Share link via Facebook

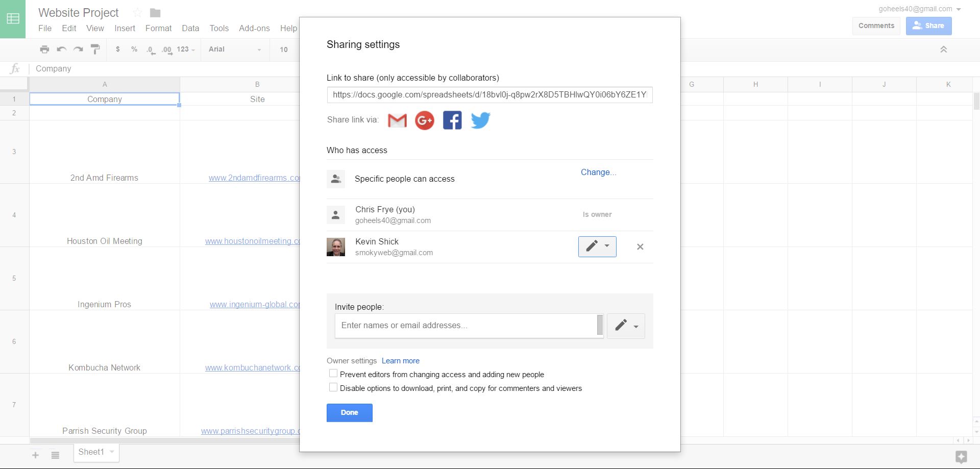(452, 120)
